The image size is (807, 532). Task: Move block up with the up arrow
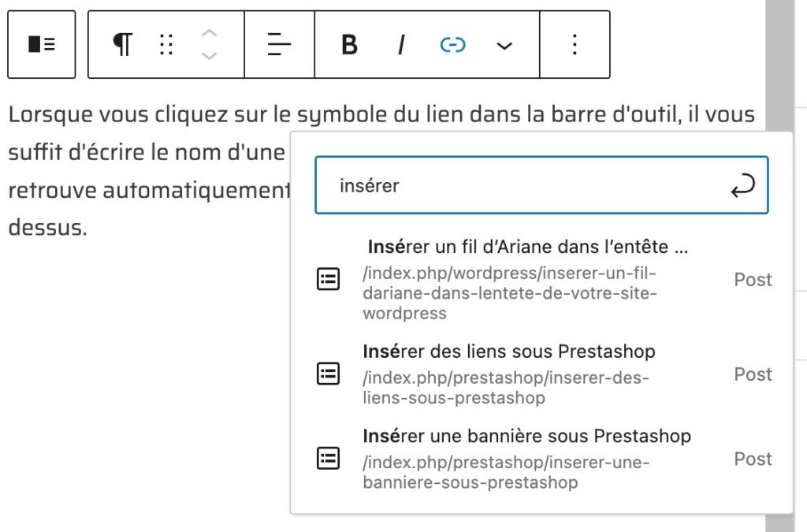(x=209, y=33)
